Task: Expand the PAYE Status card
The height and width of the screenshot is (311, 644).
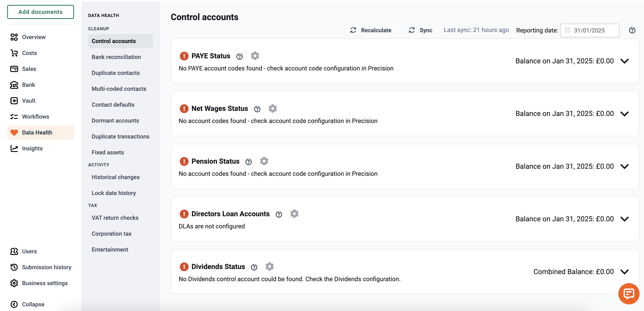Action: pyautogui.click(x=624, y=61)
